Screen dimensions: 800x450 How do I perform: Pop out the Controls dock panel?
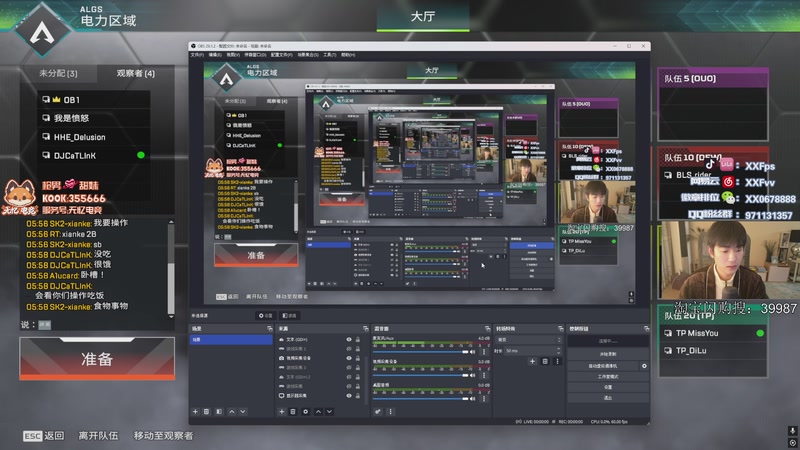click(646, 329)
